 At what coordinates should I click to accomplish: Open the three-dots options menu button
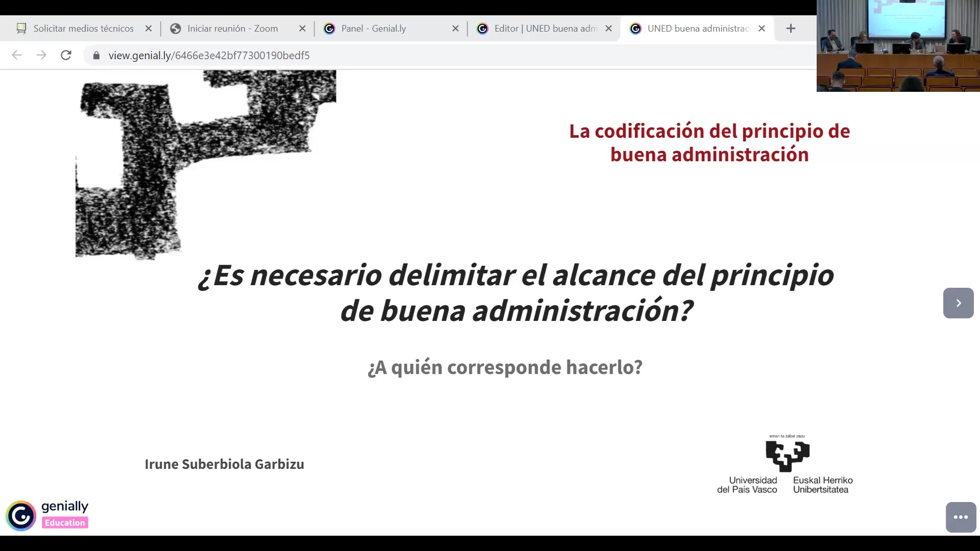pos(961,517)
